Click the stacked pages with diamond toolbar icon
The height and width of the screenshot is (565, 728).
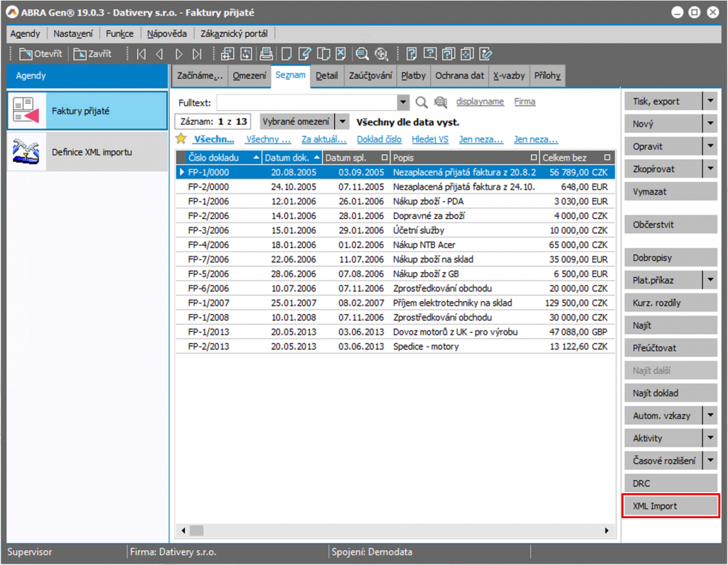(467, 54)
